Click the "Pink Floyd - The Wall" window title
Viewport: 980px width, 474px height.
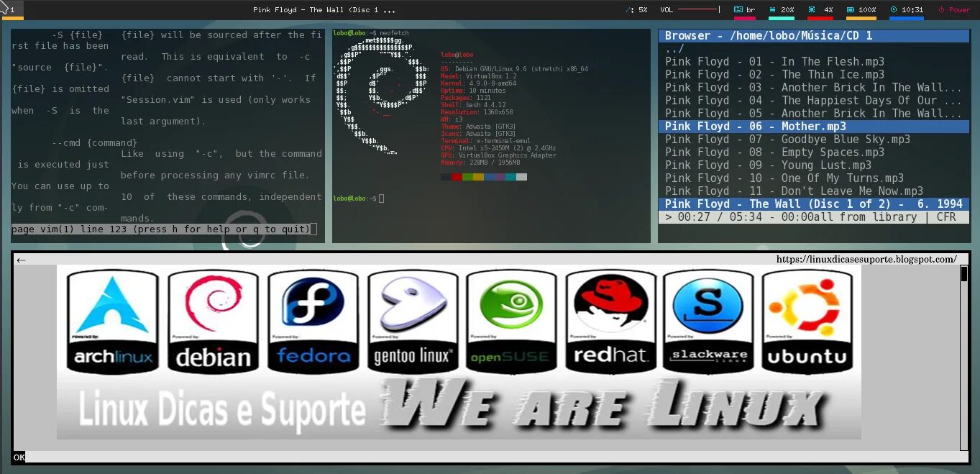click(324, 10)
